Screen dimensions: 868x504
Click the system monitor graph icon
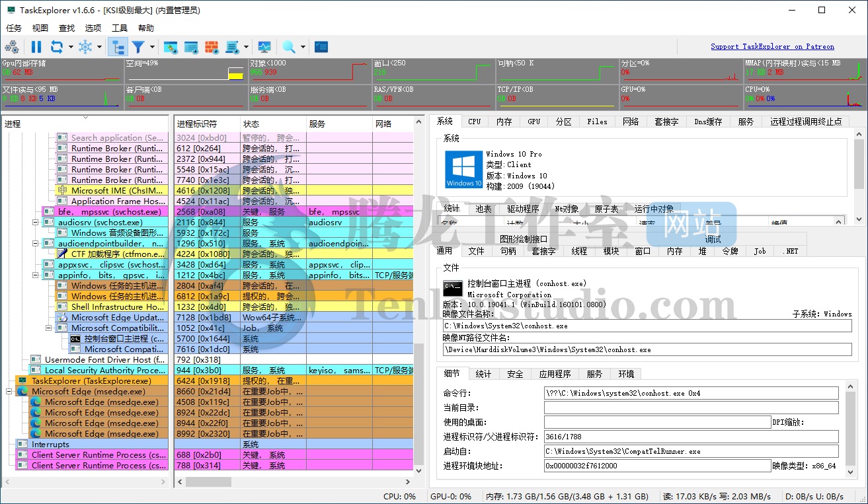[264, 47]
